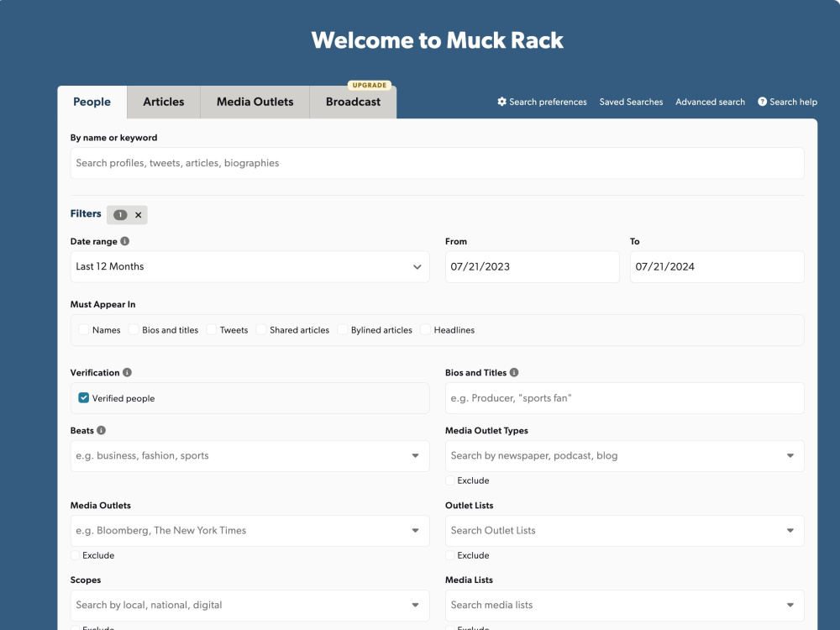The height and width of the screenshot is (630, 840).
Task: Focus the name or keyword search field
Action: 437,163
